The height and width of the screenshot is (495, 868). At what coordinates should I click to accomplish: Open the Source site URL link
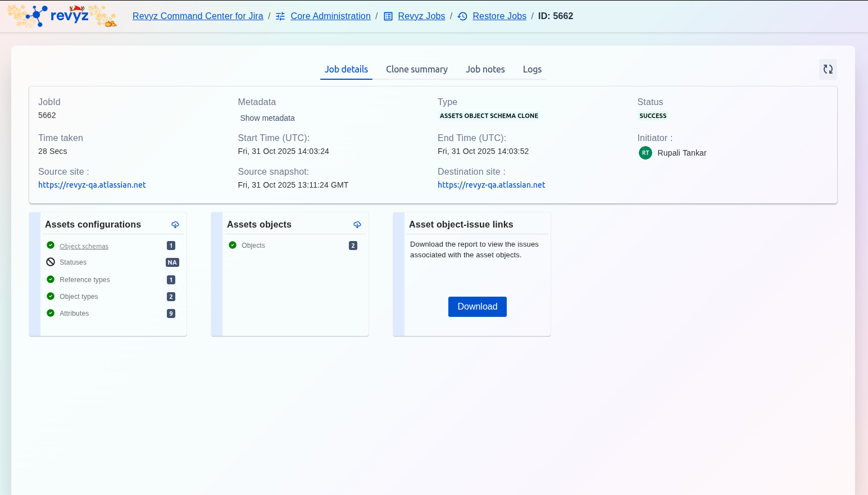(x=92, y=185)
